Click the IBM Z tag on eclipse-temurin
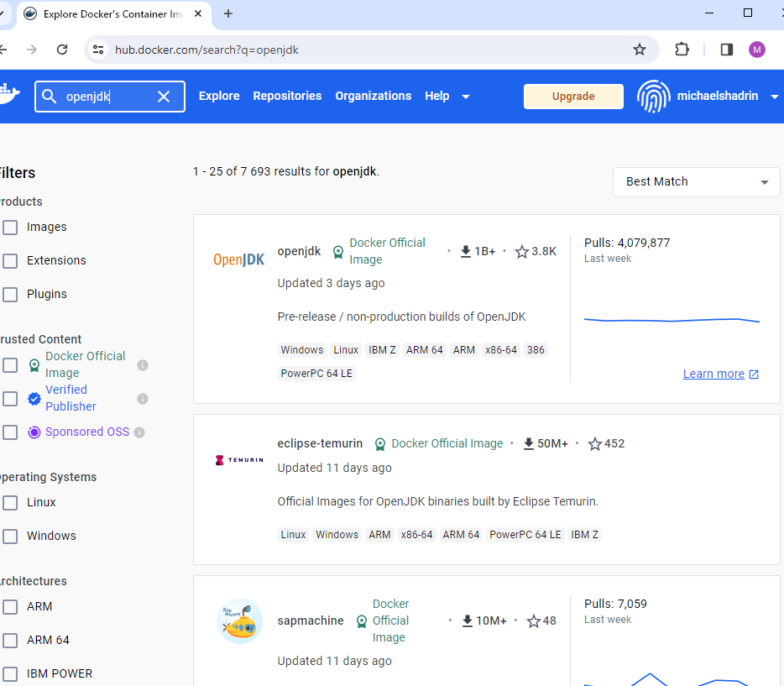 [x=584, y=535]
